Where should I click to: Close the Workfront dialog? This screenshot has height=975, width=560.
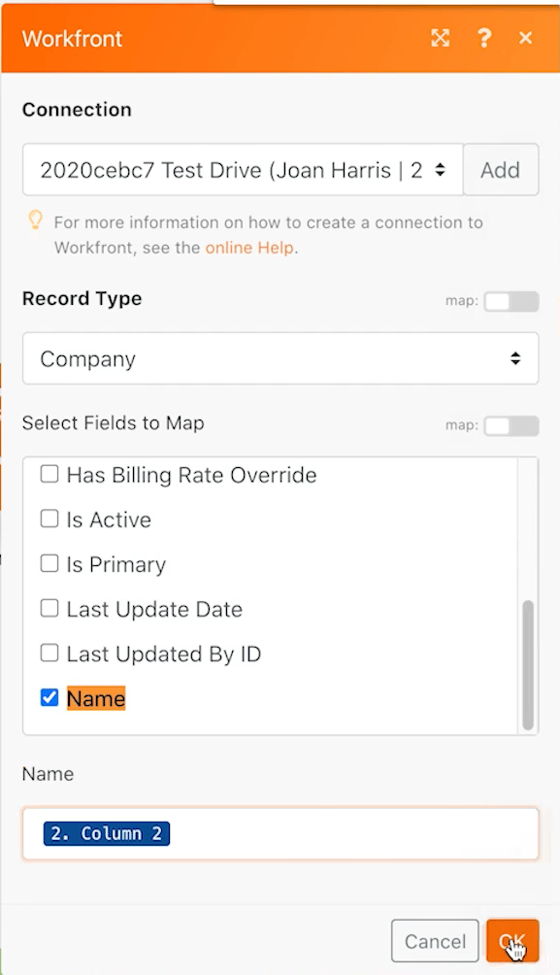pyautogui.click(x=525, y=38)
